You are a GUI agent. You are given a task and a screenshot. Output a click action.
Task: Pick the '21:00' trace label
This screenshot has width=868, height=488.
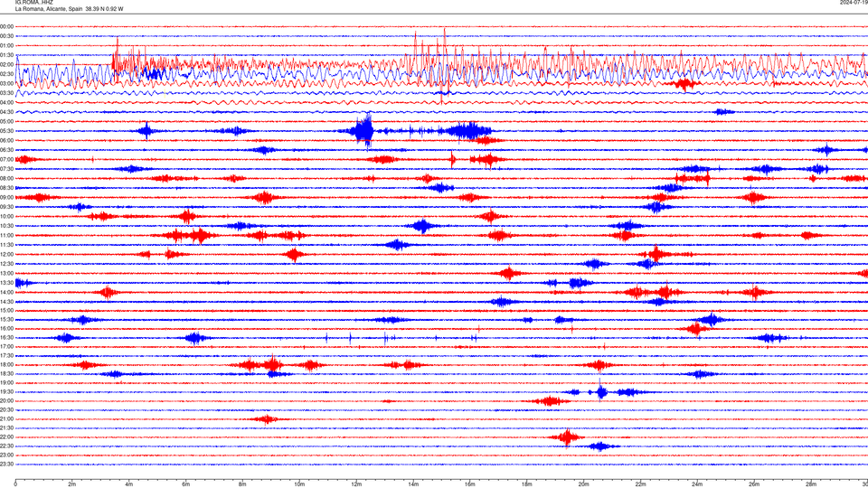[6, 418]
